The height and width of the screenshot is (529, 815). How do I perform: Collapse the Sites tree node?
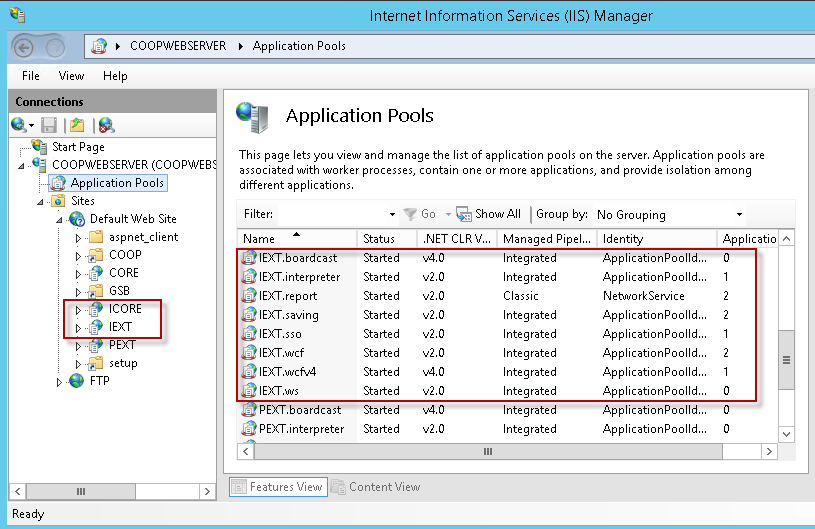40,202
